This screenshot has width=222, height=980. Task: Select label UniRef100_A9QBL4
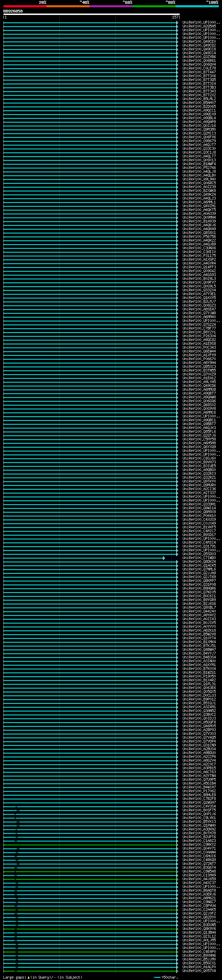pyautogui.click(x=199, y=118)
